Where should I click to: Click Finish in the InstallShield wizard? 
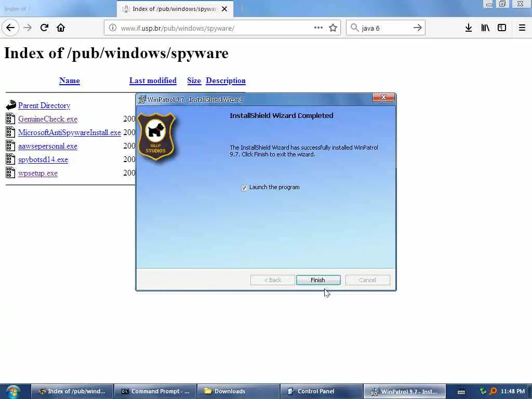[x=318, y=280]
